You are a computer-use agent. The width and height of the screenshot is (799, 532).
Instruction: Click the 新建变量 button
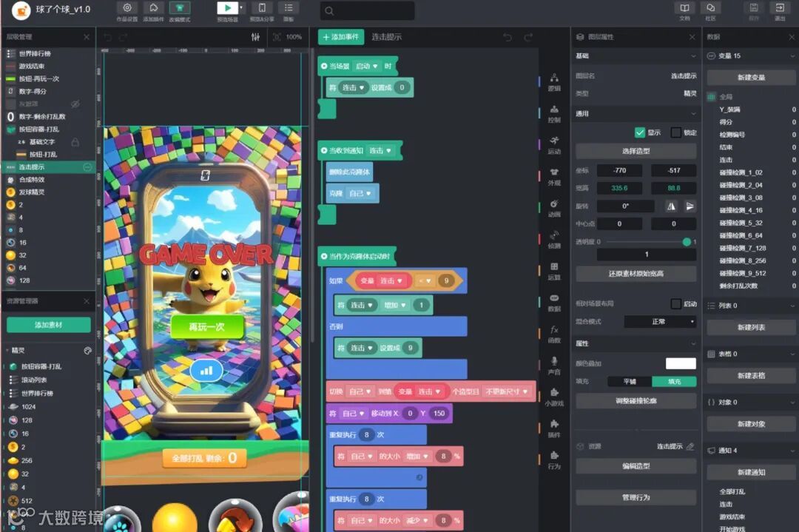click(752, 78)
